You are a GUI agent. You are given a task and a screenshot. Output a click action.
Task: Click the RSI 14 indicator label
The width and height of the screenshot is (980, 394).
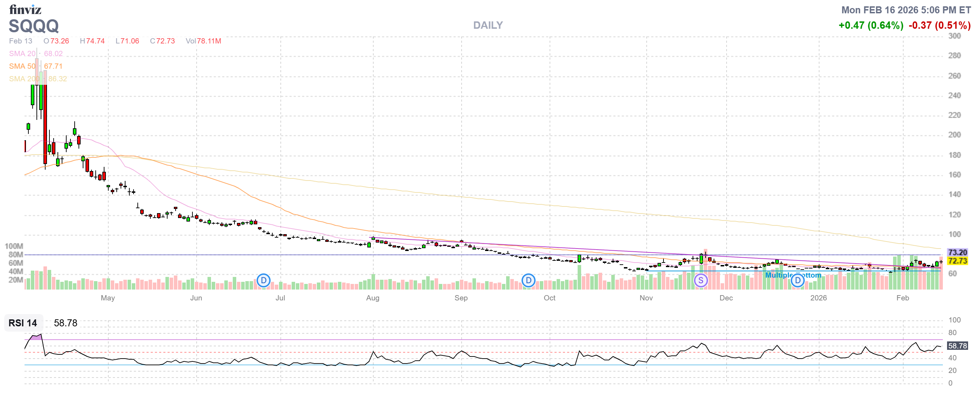tap(23, 323)
